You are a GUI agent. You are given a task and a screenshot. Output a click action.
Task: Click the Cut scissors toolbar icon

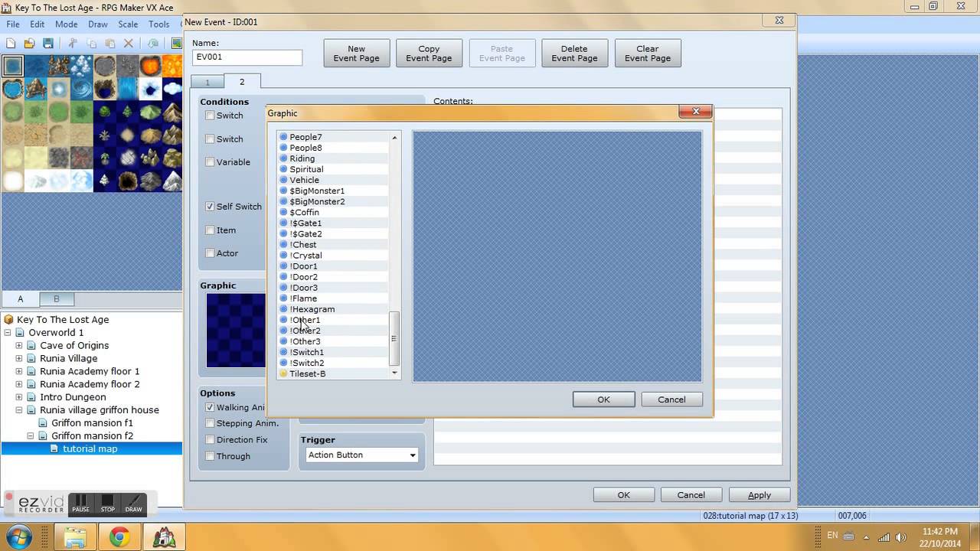(73, 44)
